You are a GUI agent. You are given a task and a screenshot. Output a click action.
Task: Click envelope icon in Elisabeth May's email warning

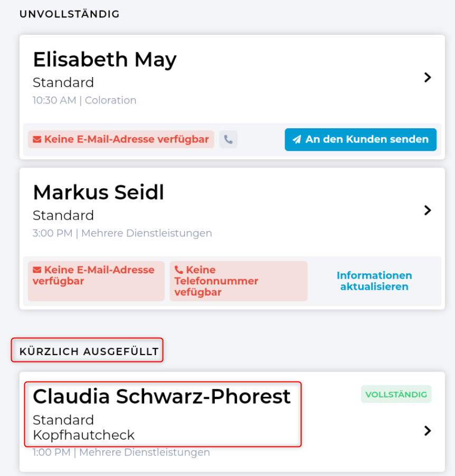tap(37, 140)
